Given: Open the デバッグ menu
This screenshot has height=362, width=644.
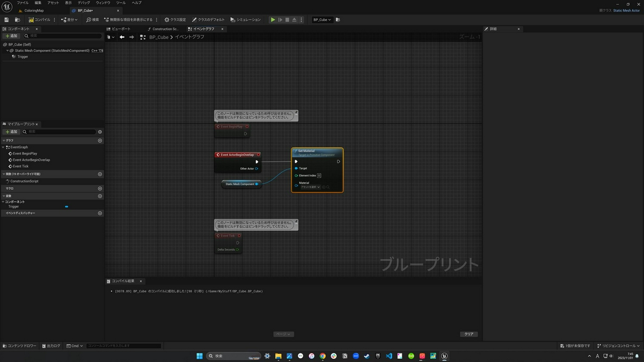Looking at the screenshot, I should click(x=84, y=3).
